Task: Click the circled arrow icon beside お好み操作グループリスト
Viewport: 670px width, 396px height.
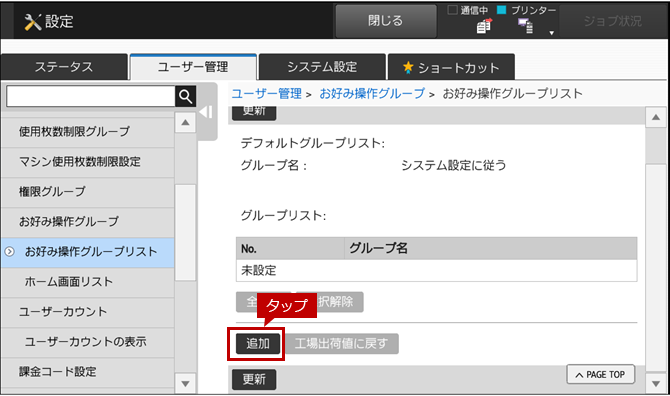Action: (x=9, y=252)
